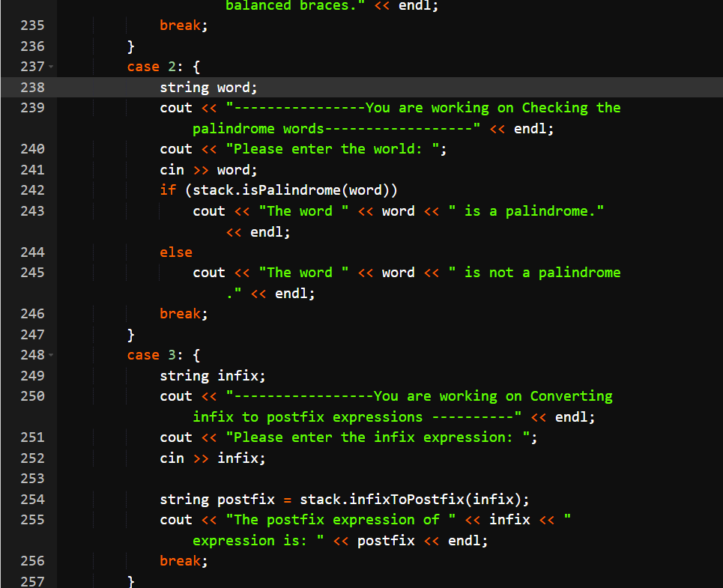The image size is (723, 588).
Task: Click the if keyword on line 242
Action: [x=167, y=190]
